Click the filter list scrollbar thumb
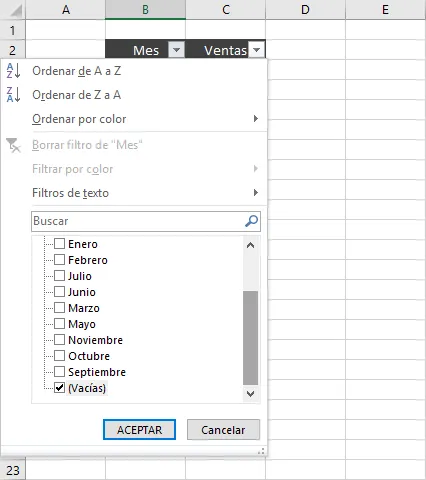The height and width of the screenshot is (480, 426). click(251, 338)
